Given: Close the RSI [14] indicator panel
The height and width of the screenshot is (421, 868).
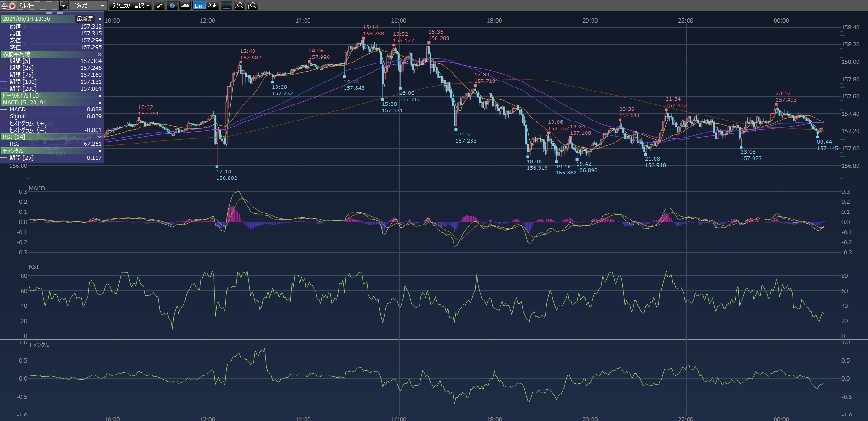Looking at the screenshot, I should 100,137.
